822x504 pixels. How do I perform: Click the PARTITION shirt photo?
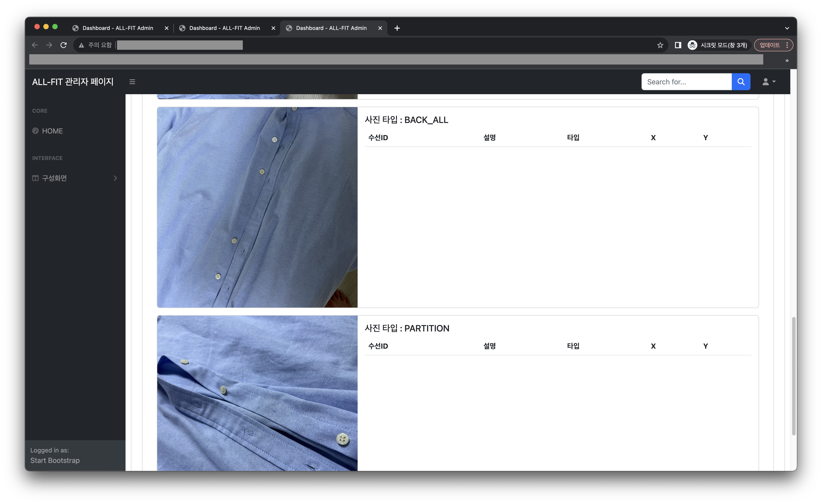(x=257, y=393)
